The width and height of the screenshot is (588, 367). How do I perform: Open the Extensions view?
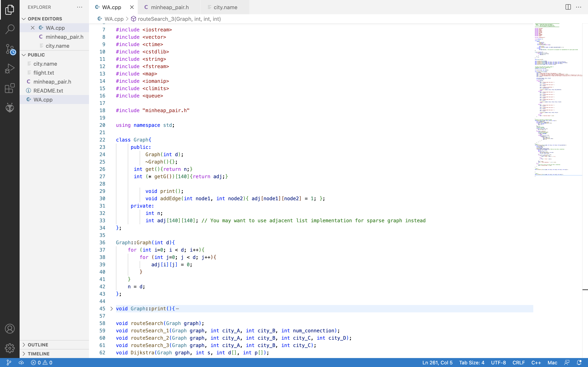pos(10,88)
